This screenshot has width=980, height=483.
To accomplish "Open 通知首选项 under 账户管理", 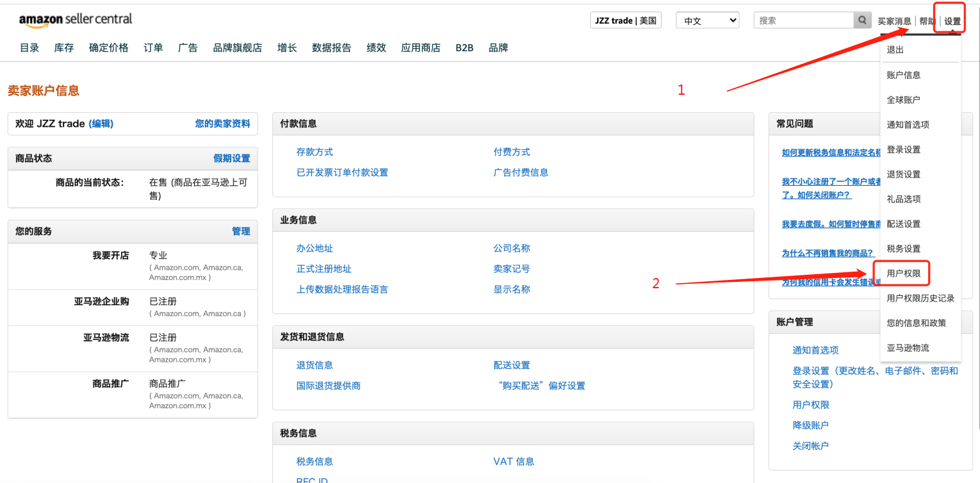I will 815,350.
